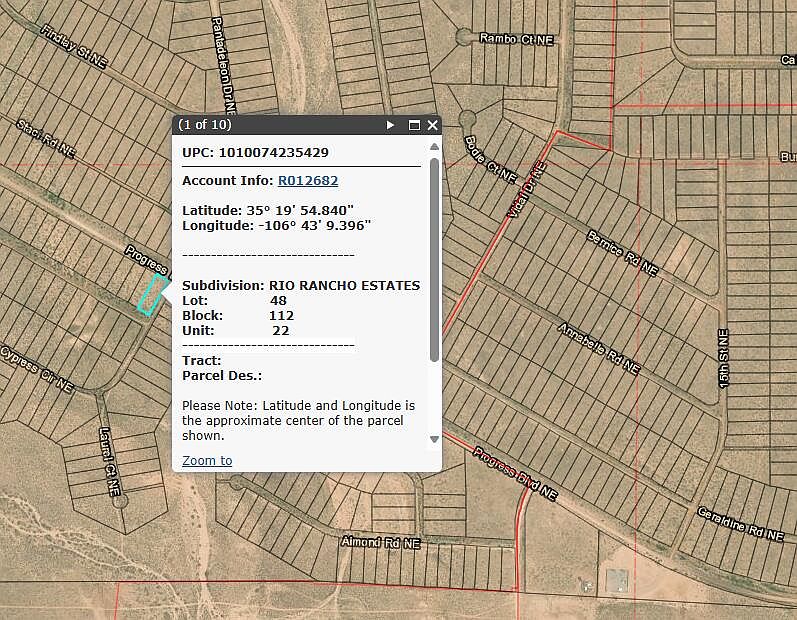Select the cyan highlighted parcel on map
Image resolution: width=797 pixels, height=620 pixels.
click(x=150, y=296)
